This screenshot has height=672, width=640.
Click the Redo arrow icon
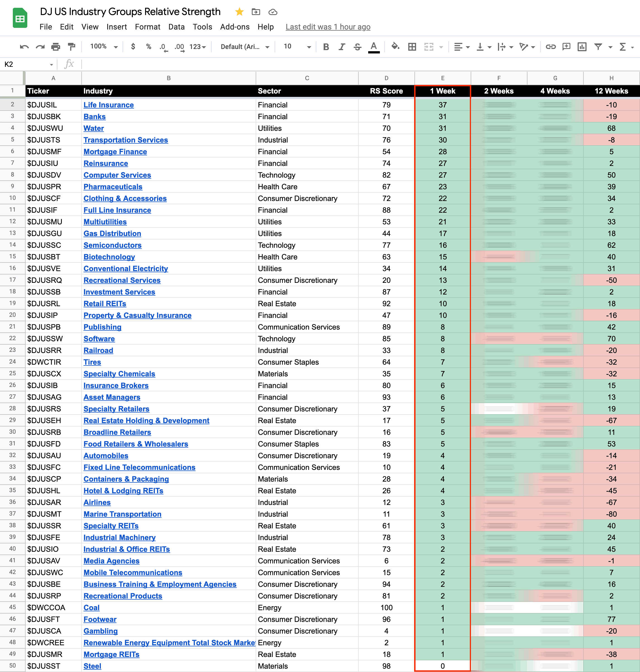40,47
